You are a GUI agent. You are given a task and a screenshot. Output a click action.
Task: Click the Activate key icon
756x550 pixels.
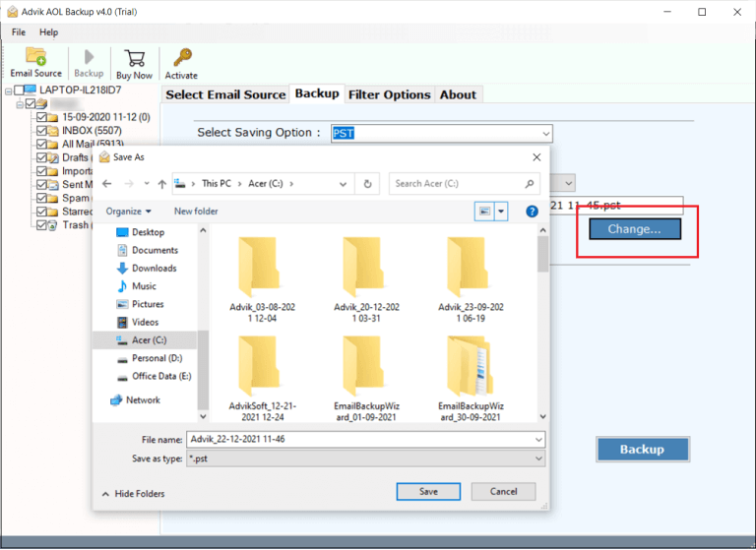182,57
